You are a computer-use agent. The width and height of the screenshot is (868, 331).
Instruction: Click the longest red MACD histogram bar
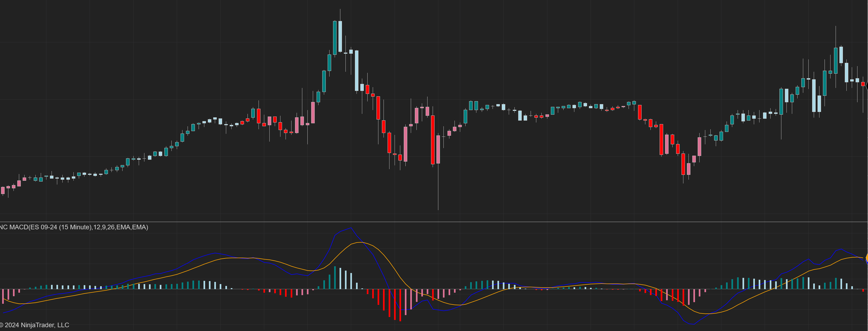[400, 305]
